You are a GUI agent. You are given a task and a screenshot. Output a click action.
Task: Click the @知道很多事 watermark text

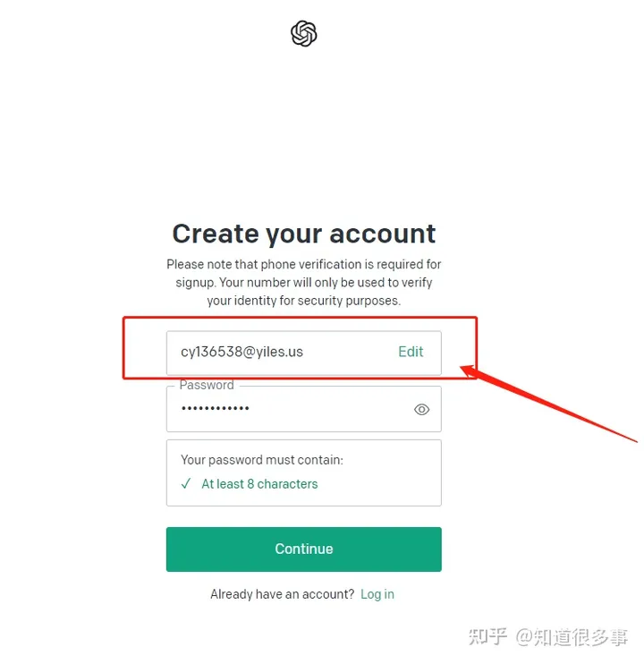coord(572,637)
